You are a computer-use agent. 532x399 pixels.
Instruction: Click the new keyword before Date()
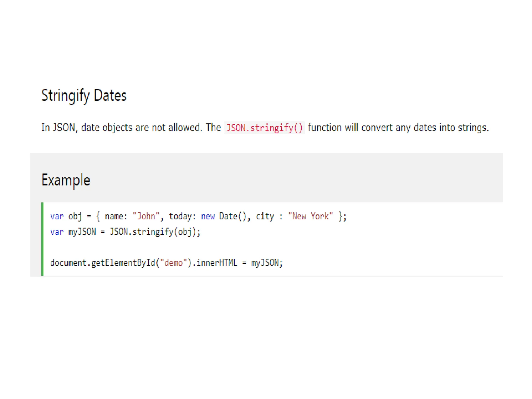point(208,216)
